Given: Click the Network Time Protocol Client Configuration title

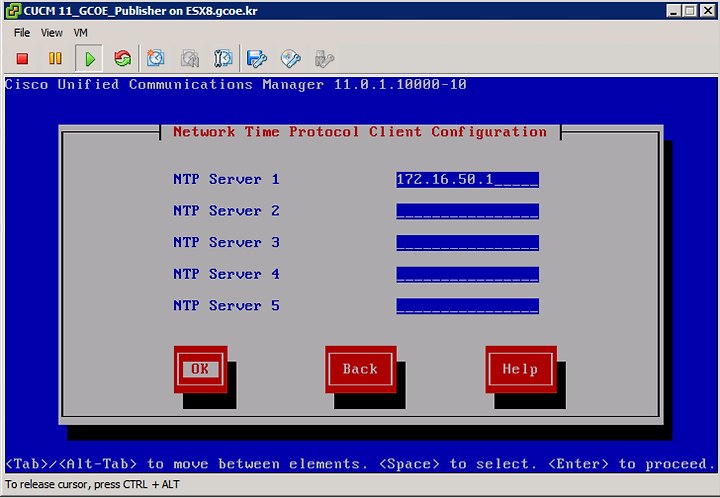Looking at the screenshot, I should [x=360, y=132].
